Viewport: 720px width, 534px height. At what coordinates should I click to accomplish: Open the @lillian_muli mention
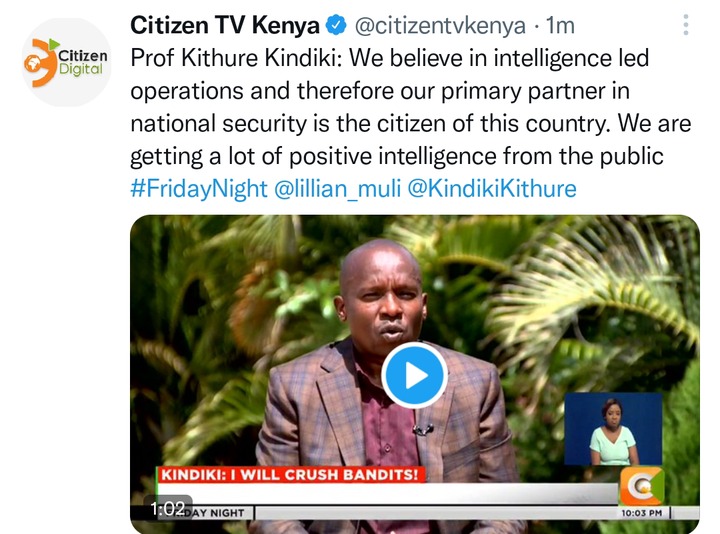[338, 189]
